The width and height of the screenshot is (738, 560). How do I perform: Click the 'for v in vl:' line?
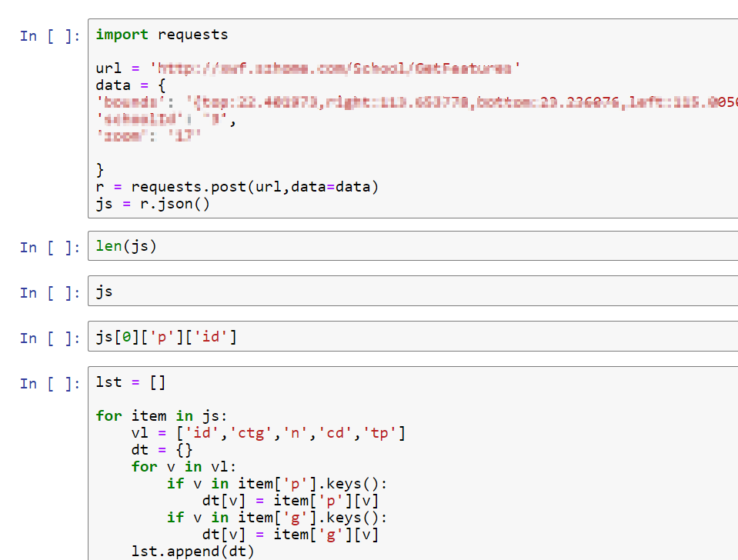click(184, 467)
